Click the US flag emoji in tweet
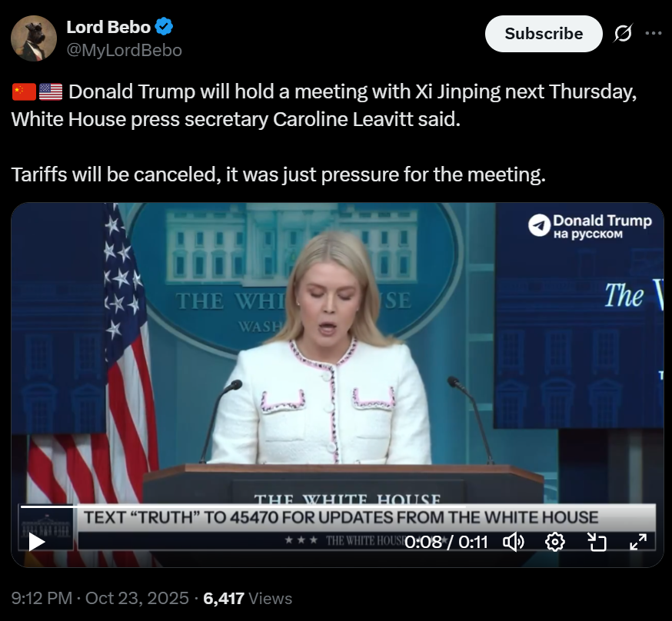The image size is (672, 621). (51, 91)
